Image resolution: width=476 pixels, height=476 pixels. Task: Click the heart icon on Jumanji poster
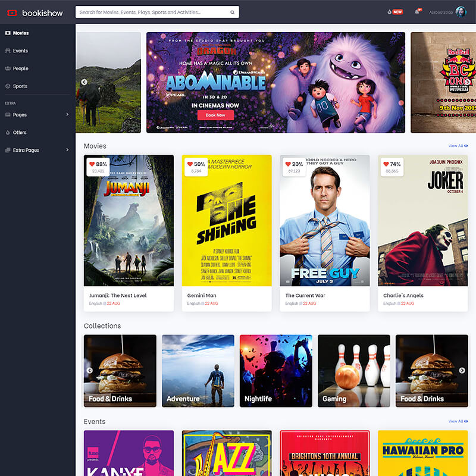92,164
